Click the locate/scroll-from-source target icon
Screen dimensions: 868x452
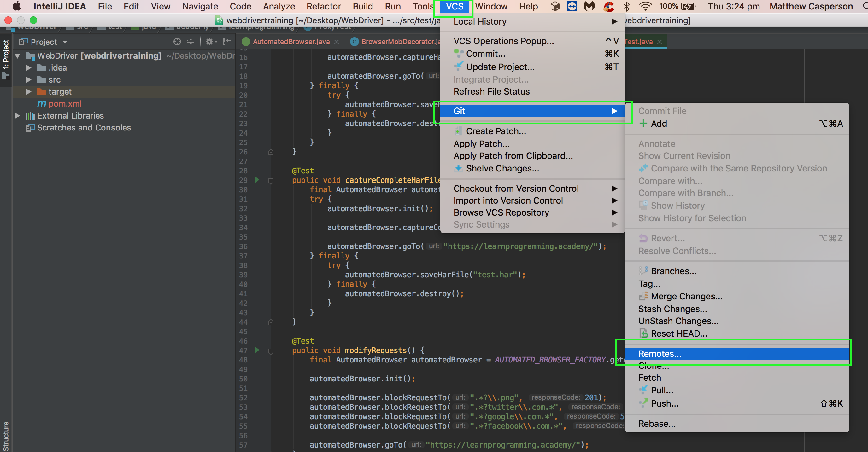[x=177, y=42]
